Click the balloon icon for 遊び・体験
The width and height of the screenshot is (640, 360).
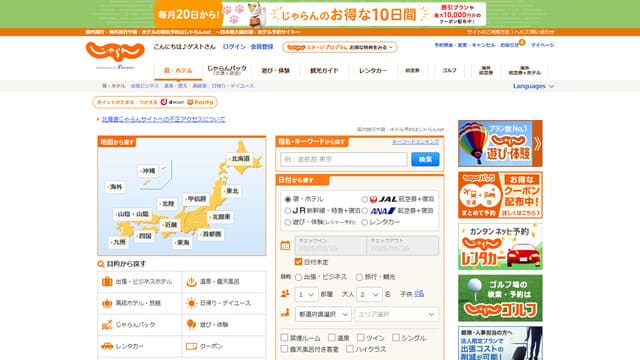click(x=191, y=325)
